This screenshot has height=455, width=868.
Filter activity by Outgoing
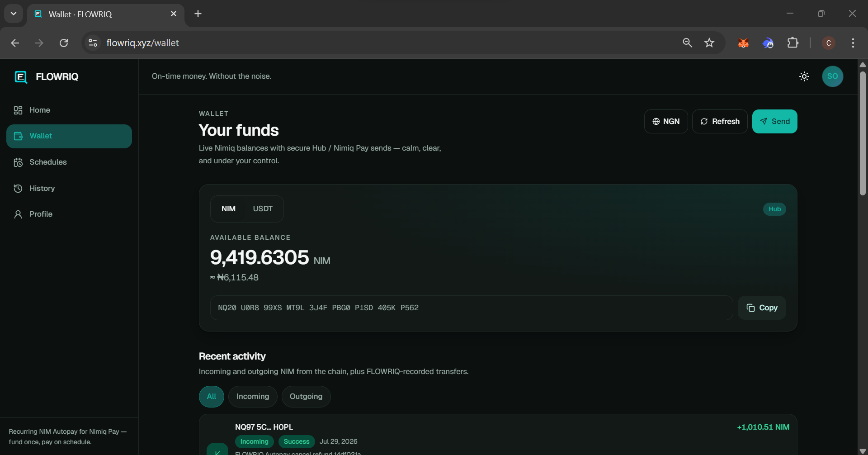point(306,397)
